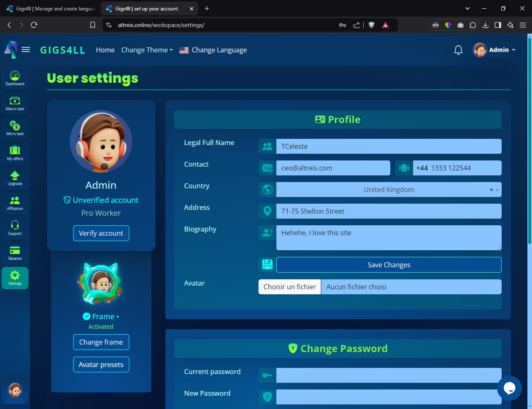532x409 pixels.
Task: Expand the Change Theme dropdown
Action: [x=147, y=50]
